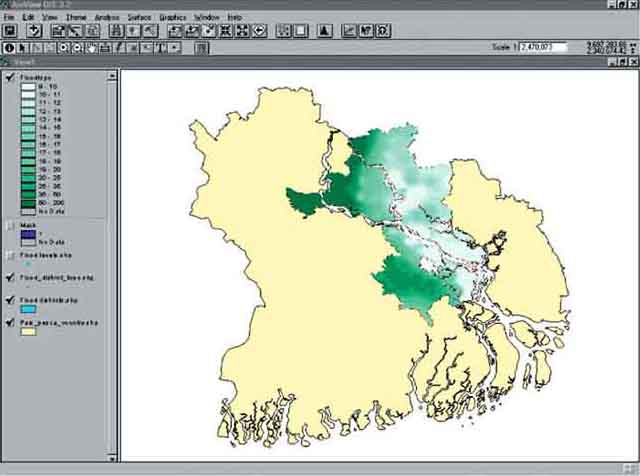Open the draw tool palette dropdown

[x=176, y=47]
